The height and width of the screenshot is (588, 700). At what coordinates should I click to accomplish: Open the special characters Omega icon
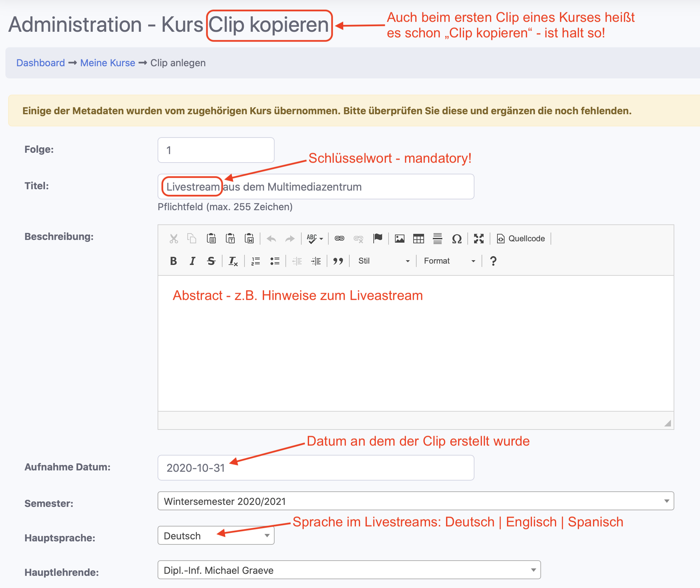(457, 239)
